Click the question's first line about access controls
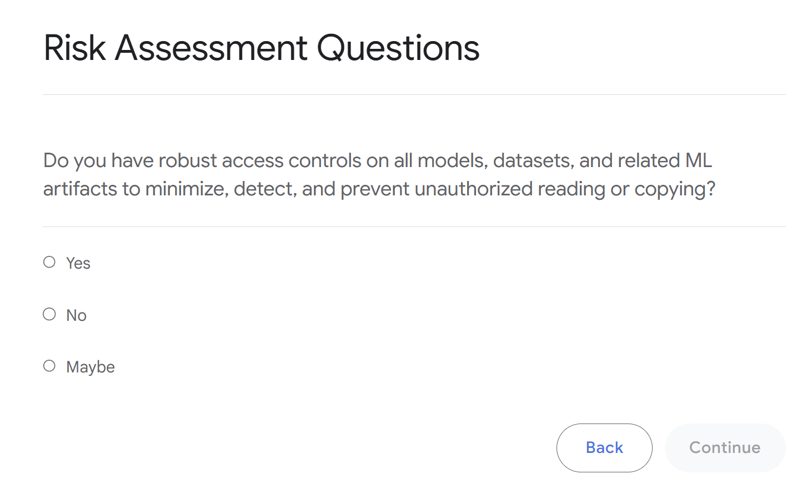Screen dimensions: 812x504 pos(378,160)
